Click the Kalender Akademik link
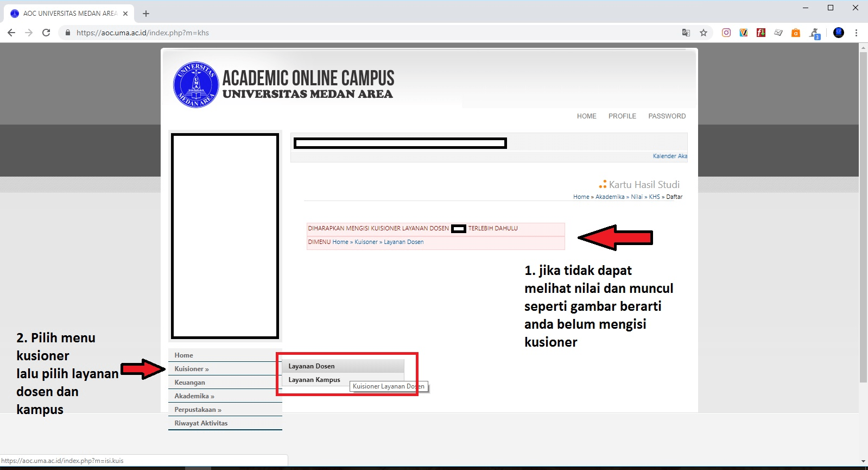868x470 pixels. coord(670,156)
